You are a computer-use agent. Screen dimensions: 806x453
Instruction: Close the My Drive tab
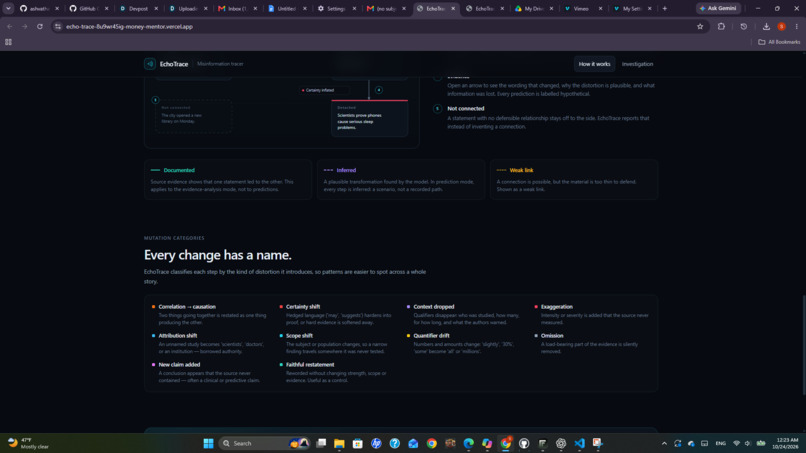(551, 8)
